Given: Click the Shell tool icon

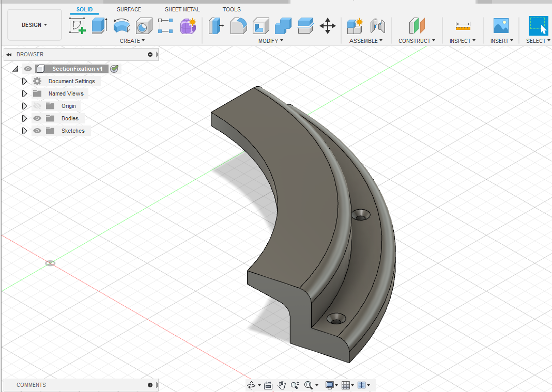Looking at the screenshot, I should pos(261,25).
